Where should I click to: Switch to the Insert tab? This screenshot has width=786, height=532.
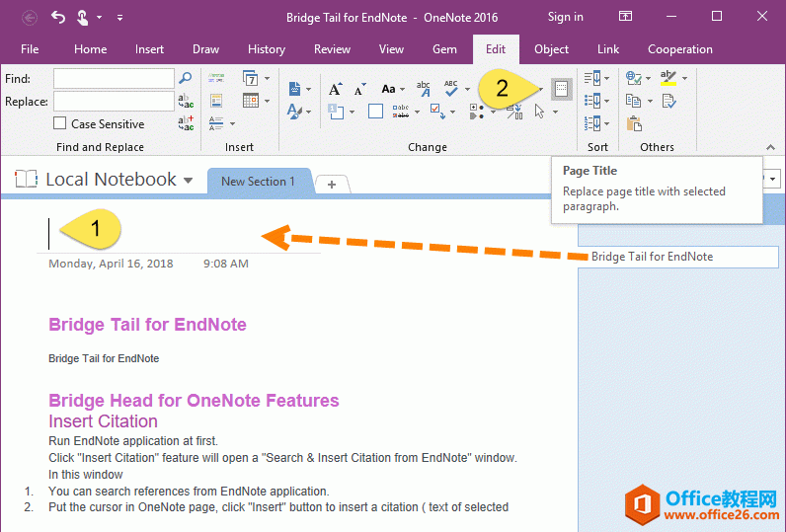(149, 49)
